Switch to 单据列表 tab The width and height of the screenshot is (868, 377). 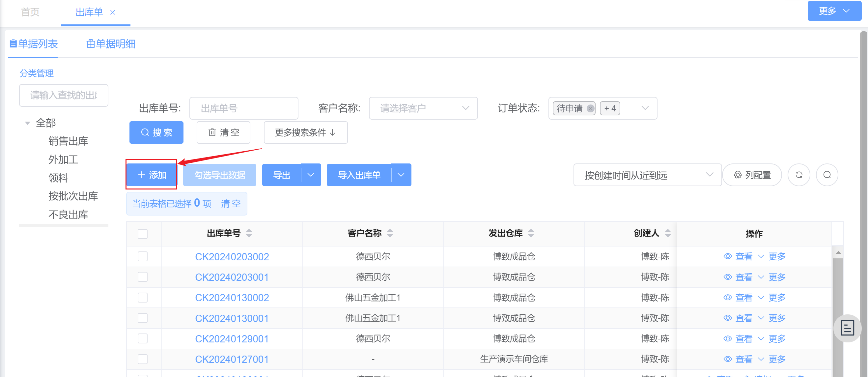pos(34,44)
